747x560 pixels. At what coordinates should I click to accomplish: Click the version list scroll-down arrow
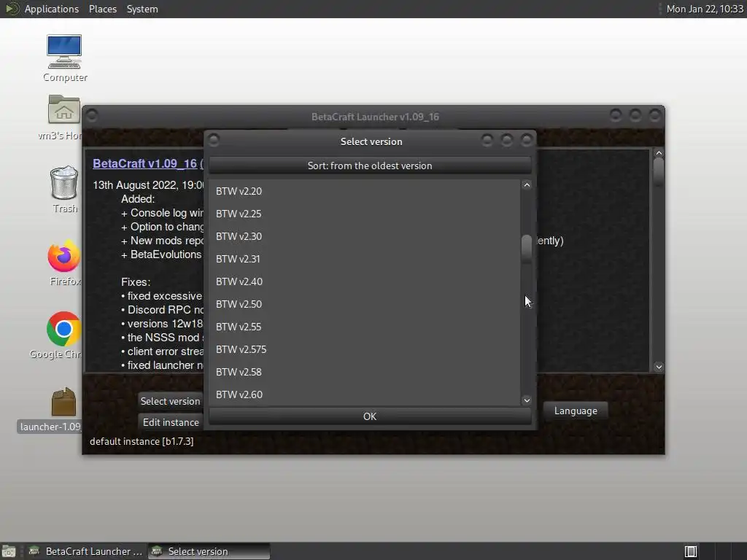[527, 400]
